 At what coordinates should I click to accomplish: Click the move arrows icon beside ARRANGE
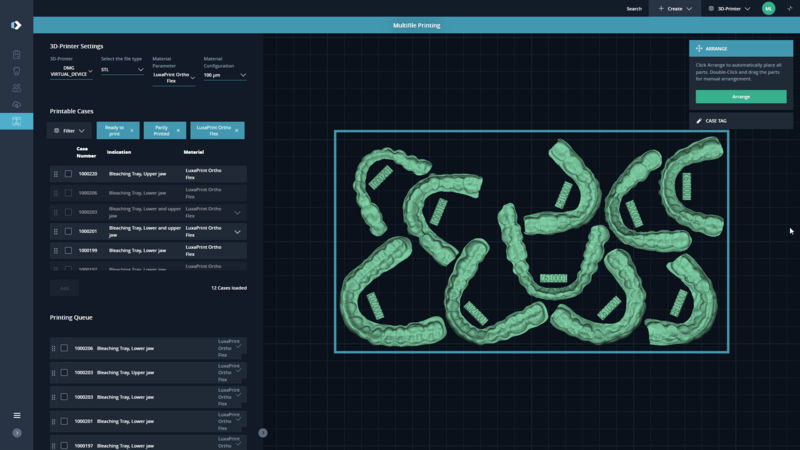(x=699, y=48)
